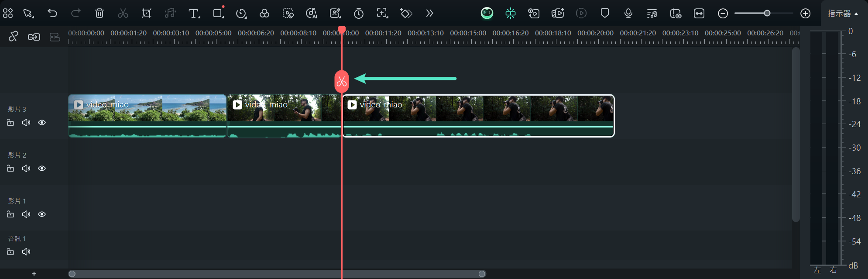Click the trash delete icon
Image resolution: width=868 pixels, height=279 pixels.
click(99, 13)
